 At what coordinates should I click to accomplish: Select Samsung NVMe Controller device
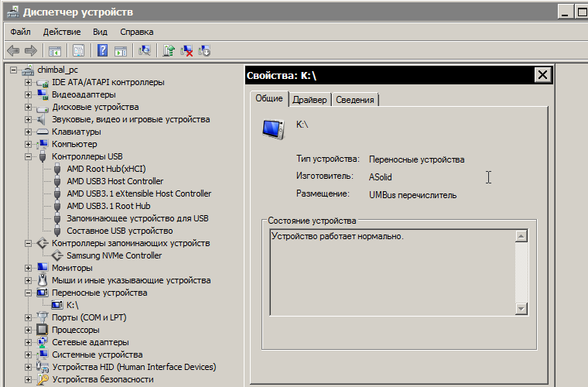click(x=114, y=255)
